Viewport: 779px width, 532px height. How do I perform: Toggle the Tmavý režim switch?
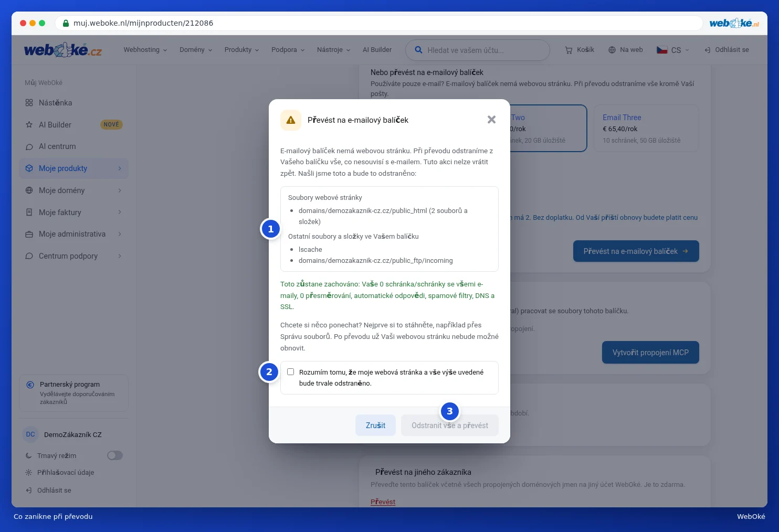tap(115, 455)
